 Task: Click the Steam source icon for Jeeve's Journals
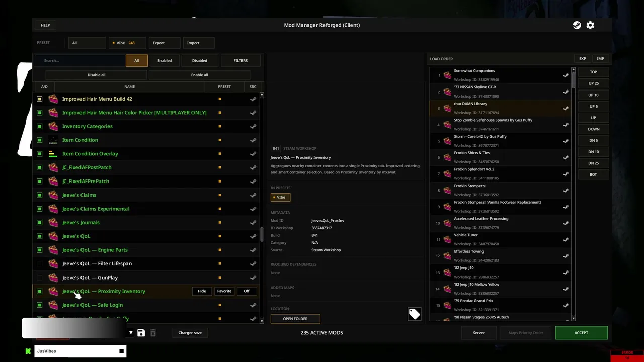[253, 222]
